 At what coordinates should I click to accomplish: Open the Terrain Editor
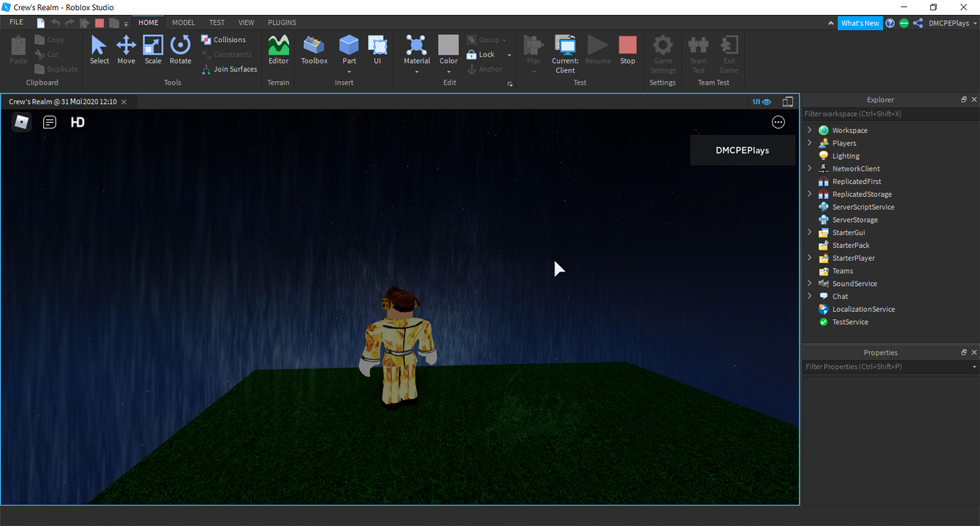click(x=278, y=48)
